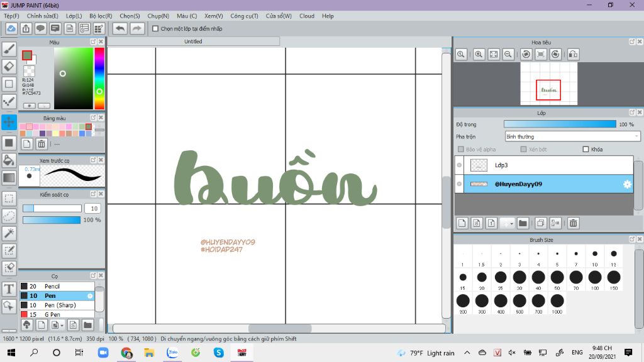644x362 pixels.
Task: Select the Fill rectangle shape tool
Action: (x=9, y=143)
